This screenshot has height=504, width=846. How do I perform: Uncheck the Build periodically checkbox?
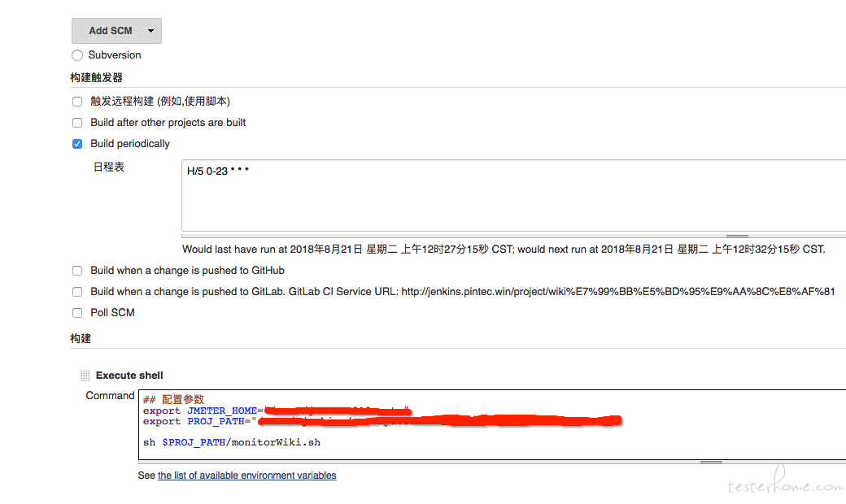coord(77,144)
